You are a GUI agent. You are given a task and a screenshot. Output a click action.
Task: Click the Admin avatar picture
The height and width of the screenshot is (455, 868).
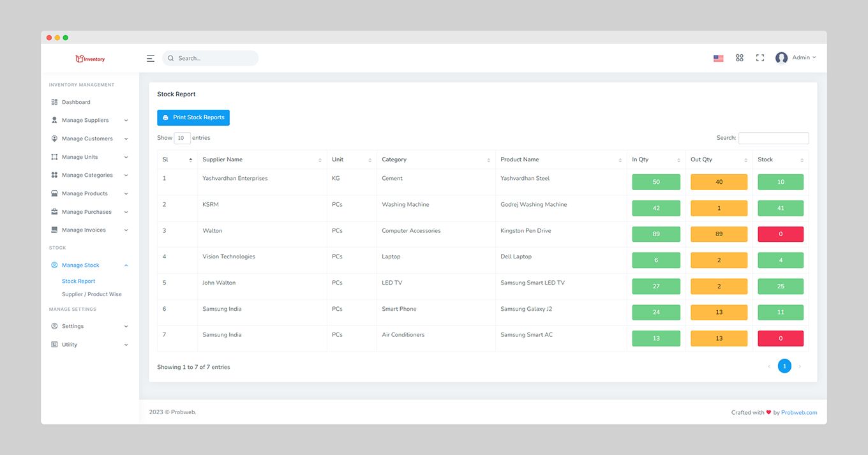(x=781, y=58)
